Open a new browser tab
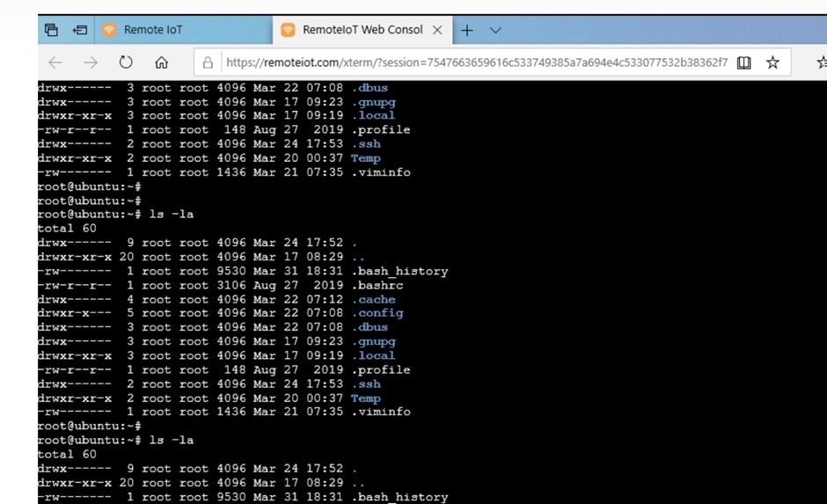The width and height of the screenshot is (827, 504). point(467,31)
